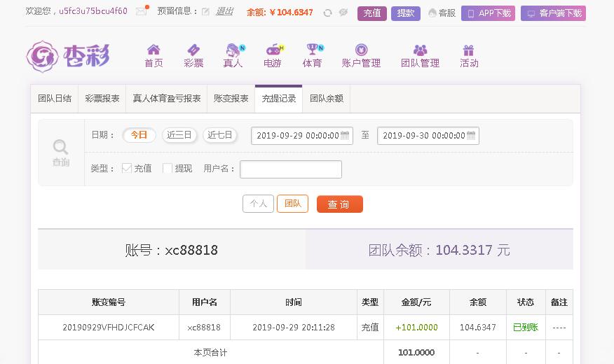Viewport: 614px width, 364px height.
Task: Click the 查询 magnifier search icon
Action: coord(61,153)
